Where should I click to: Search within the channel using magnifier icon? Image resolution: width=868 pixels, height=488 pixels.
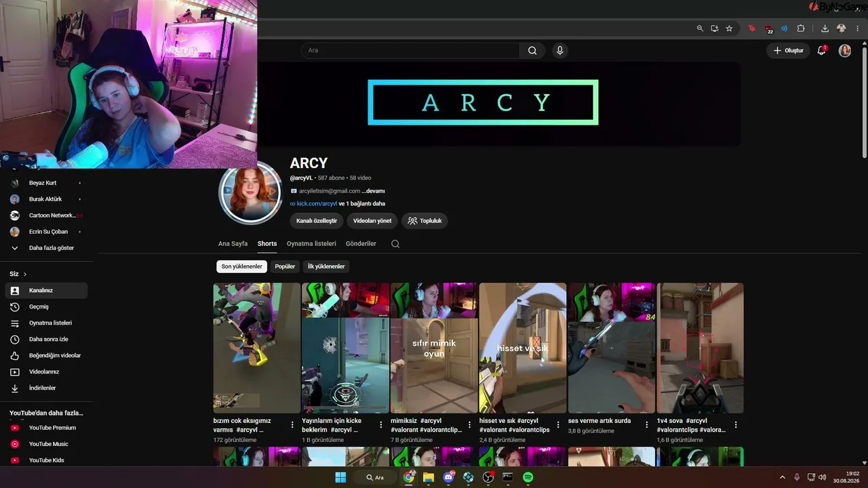tap(395, 244)
